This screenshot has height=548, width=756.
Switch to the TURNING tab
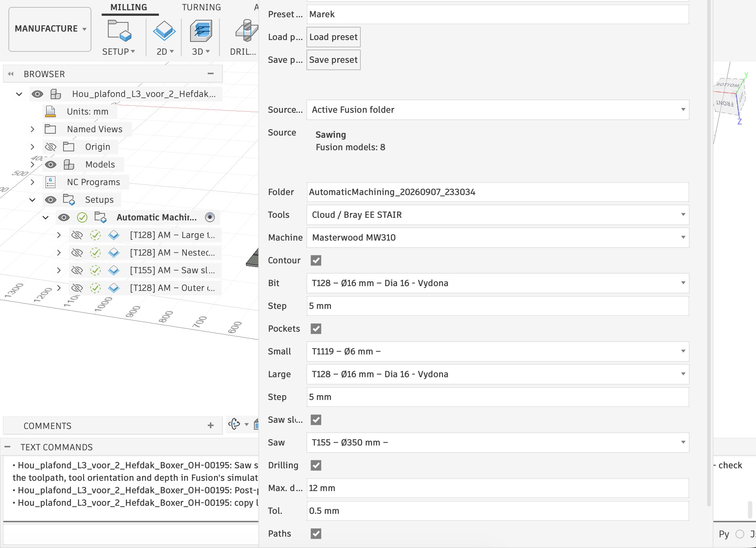coord(201,7)
